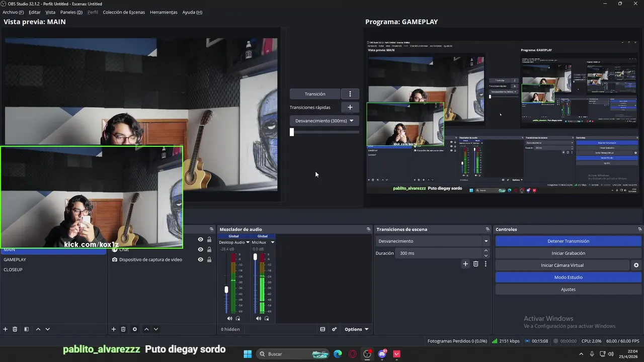Switch audio mixer layout icon
Screen dimensions: 644x362
click(x=323, y=329)
